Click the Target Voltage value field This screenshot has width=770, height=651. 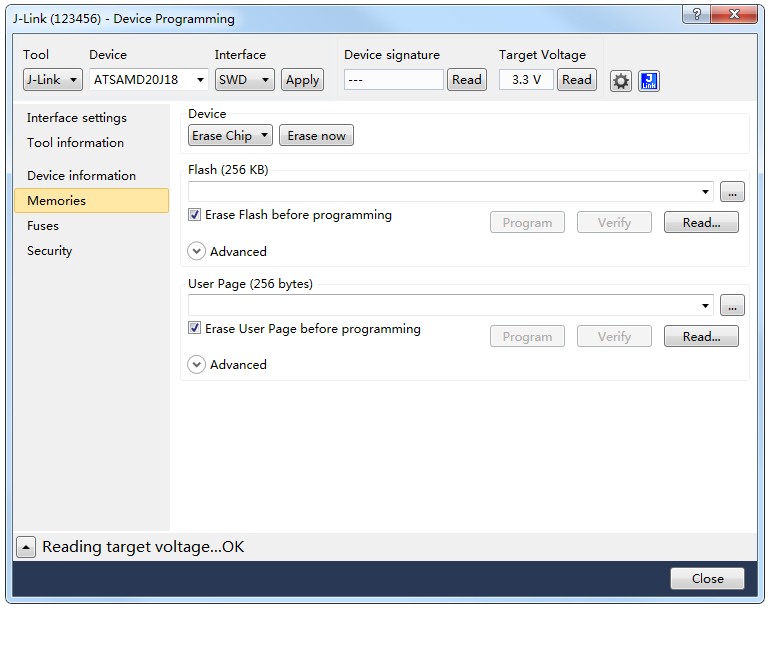click(x=526, y=80)
